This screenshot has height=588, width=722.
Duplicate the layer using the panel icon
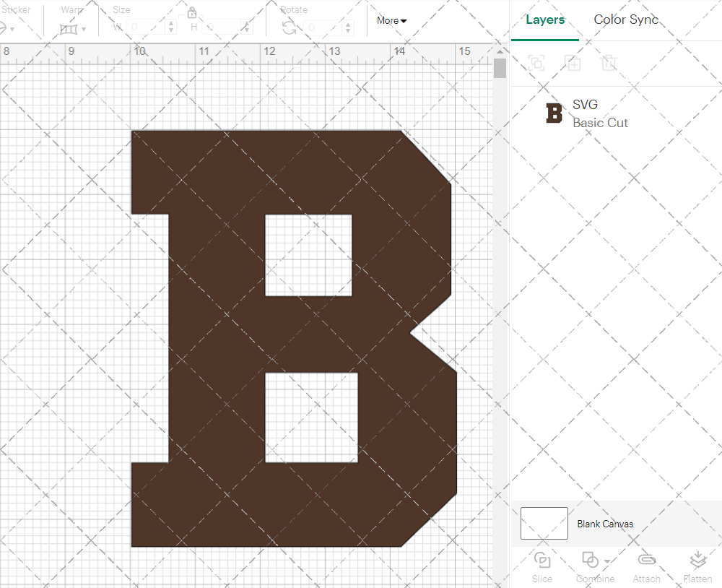point(573,63)
